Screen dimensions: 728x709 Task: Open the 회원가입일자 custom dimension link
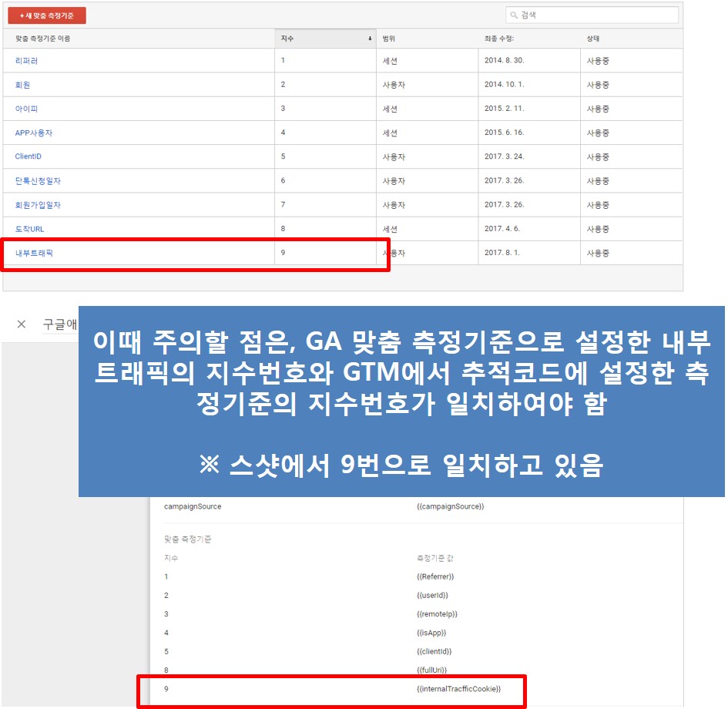pos(38,205)
